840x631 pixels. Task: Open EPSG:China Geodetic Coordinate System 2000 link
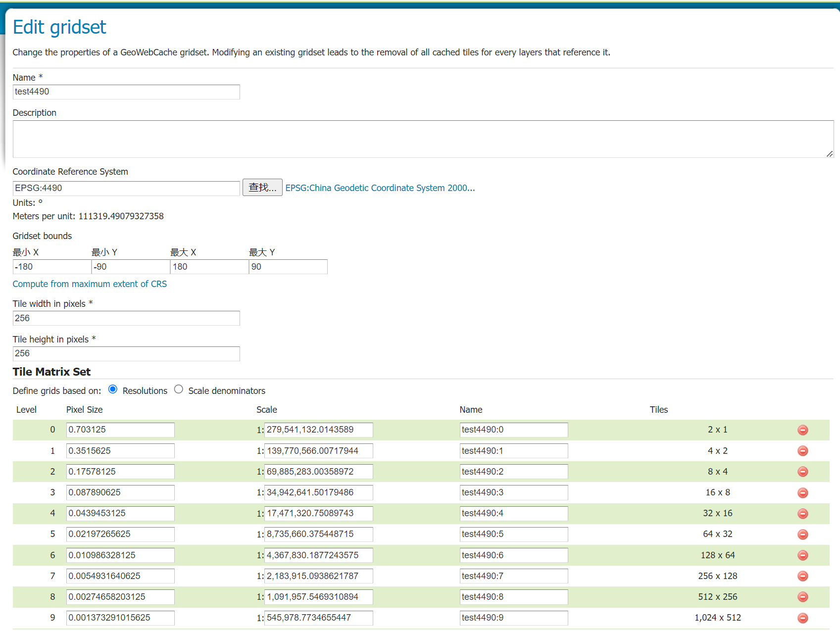pos(380,188)
